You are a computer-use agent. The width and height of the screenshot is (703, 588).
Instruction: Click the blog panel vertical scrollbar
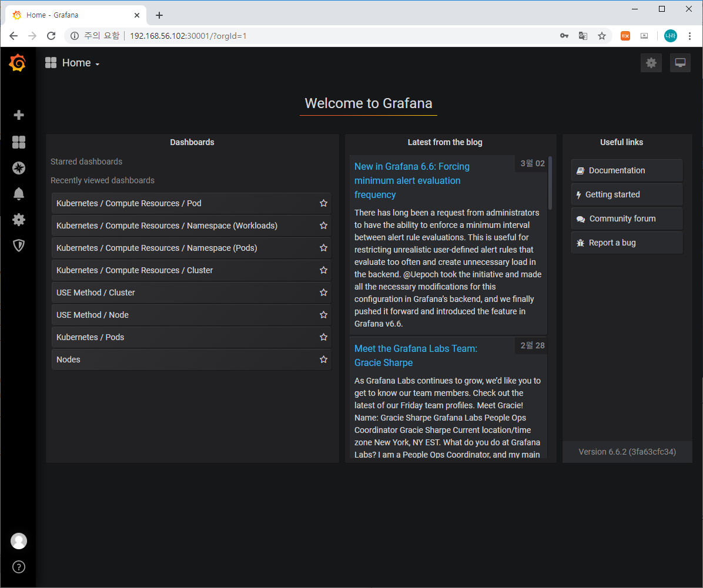(x=550, y=183)
